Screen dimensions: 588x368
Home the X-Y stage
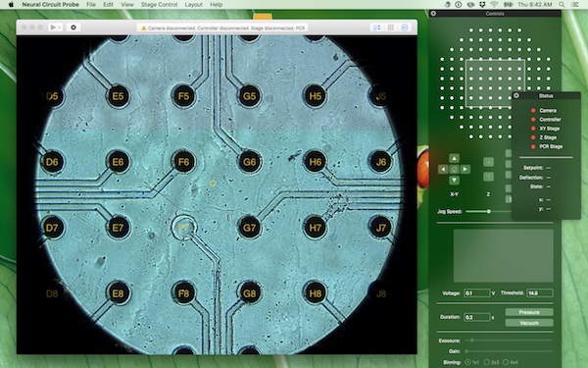tap(454, 170)
